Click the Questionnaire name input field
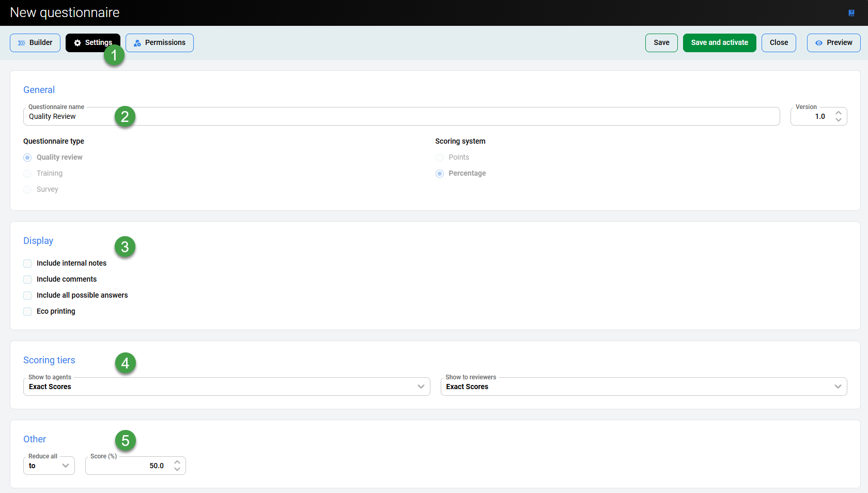Screen dimensions: 868x493 [x=401, y=117]
